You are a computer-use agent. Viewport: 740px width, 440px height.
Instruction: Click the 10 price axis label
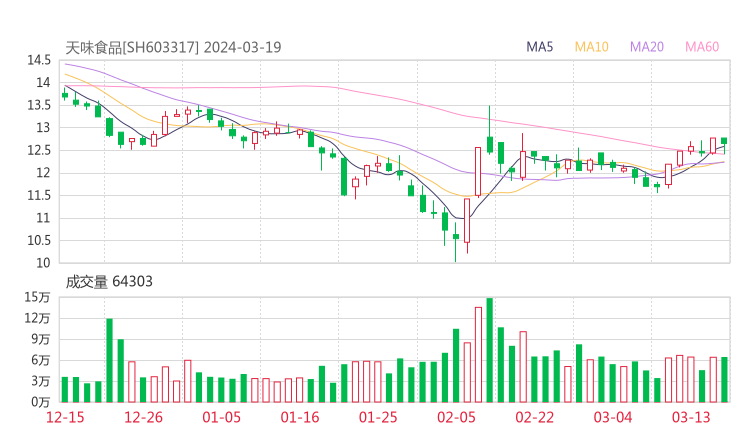pyautogui.click(x=43, y=263)
